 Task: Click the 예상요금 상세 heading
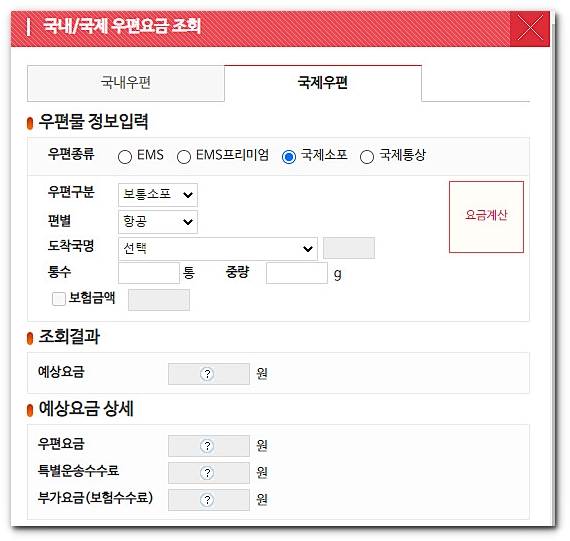tap(86, 408)
